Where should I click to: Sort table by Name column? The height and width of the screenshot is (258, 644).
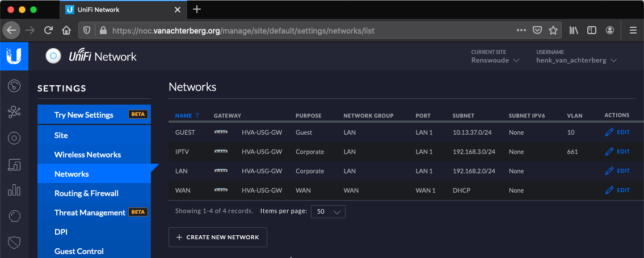pyautogui.click(x=187, y=115)
